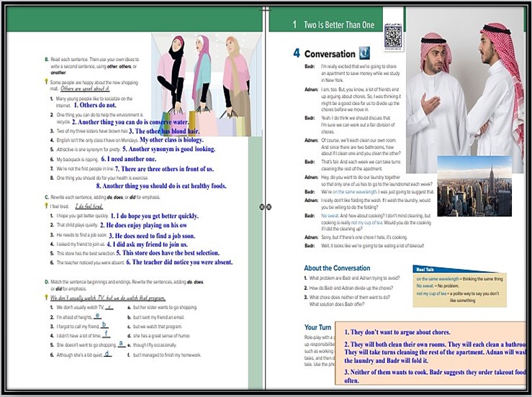Click the answer letter after 'I forgot to call my friend'
532x397 pixels.
(x=104, y=325)
